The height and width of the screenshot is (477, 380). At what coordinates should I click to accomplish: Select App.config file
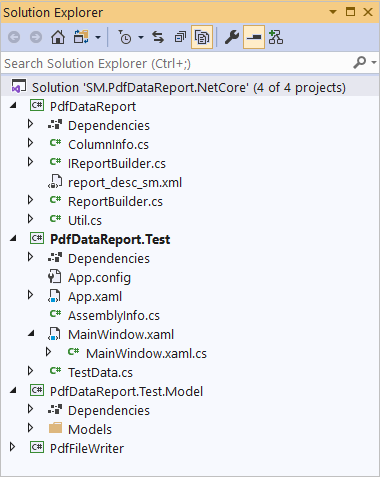[99, 278]
